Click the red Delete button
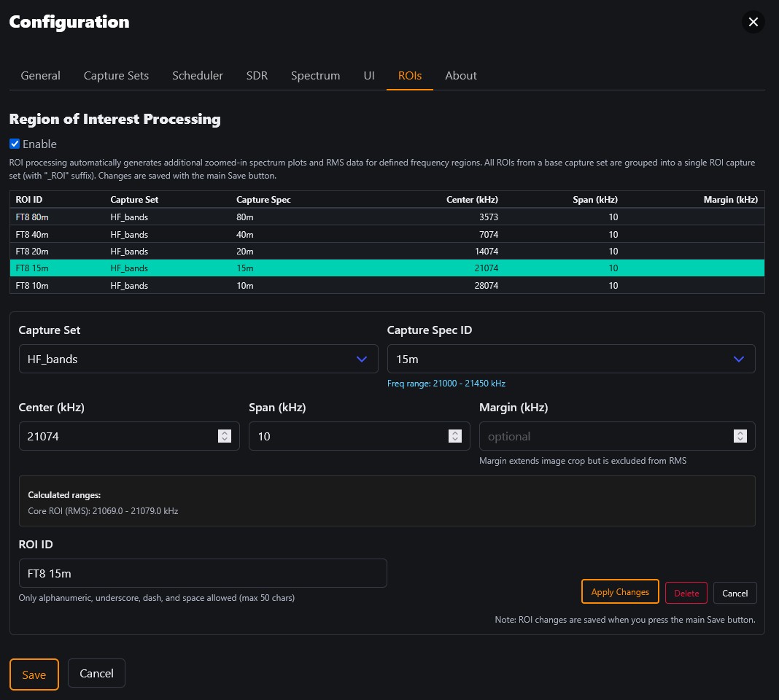The image size is (779, 700). pos(686,593)
